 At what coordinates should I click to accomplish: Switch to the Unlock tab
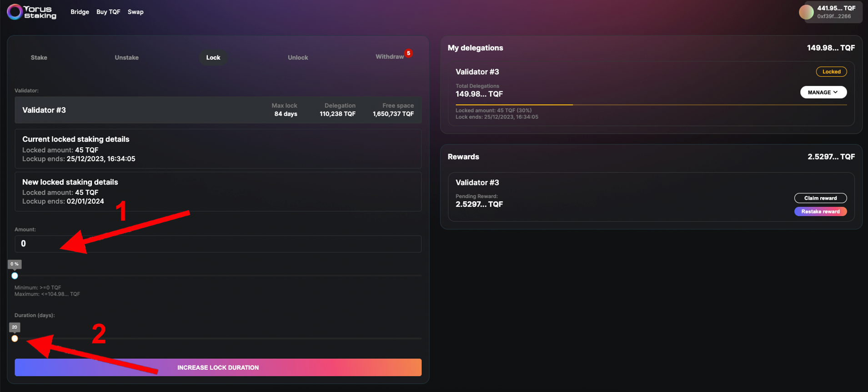point(298,57)
